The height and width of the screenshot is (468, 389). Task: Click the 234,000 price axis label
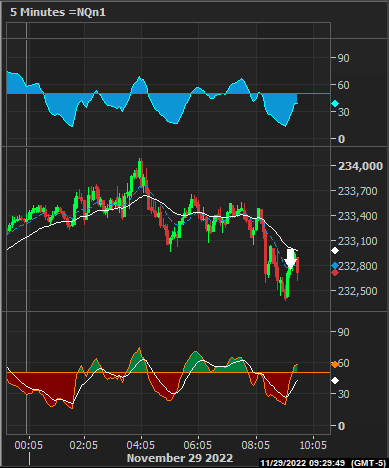(x=360, y=166)
